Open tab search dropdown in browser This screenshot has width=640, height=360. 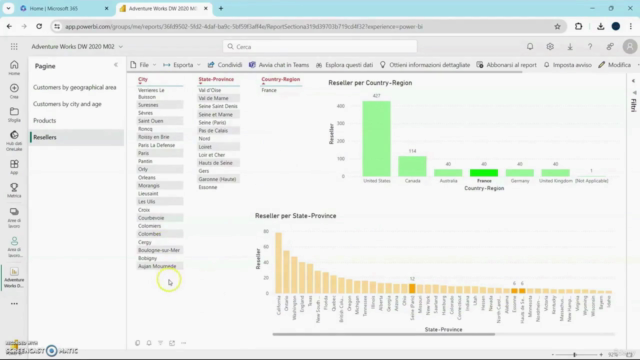(x=8, y=8)
